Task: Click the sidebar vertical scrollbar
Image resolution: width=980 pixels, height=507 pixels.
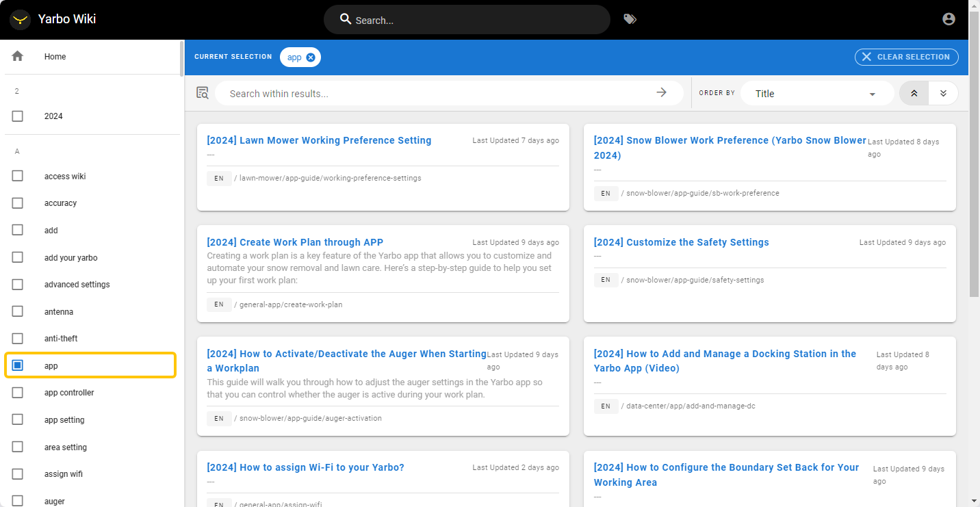Action: point(181,58)
